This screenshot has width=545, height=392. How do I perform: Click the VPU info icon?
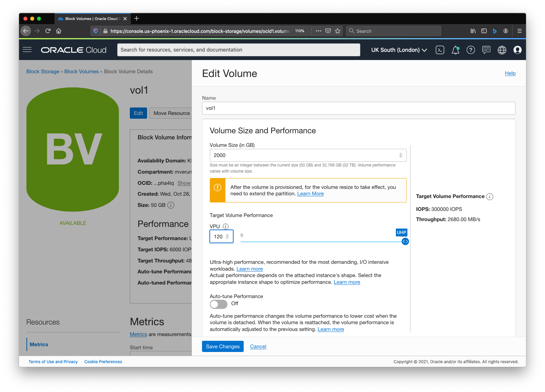226,227
